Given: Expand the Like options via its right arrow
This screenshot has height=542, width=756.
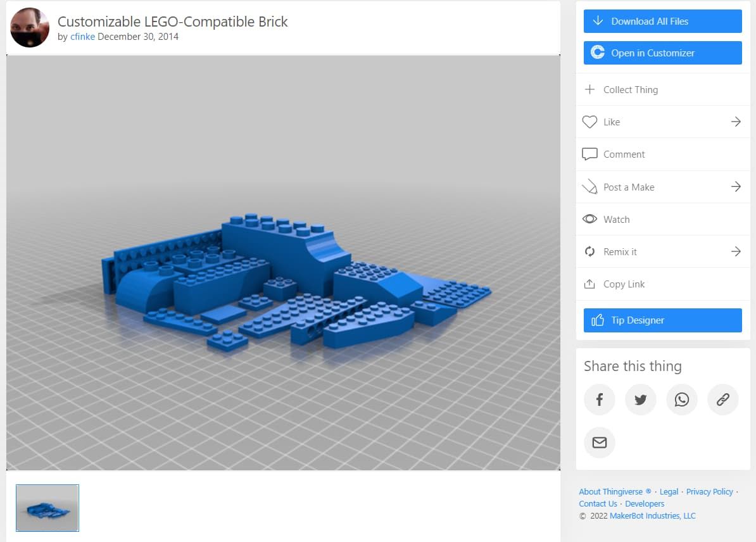Looking at the screenshot, I should (x=736, y=122).
